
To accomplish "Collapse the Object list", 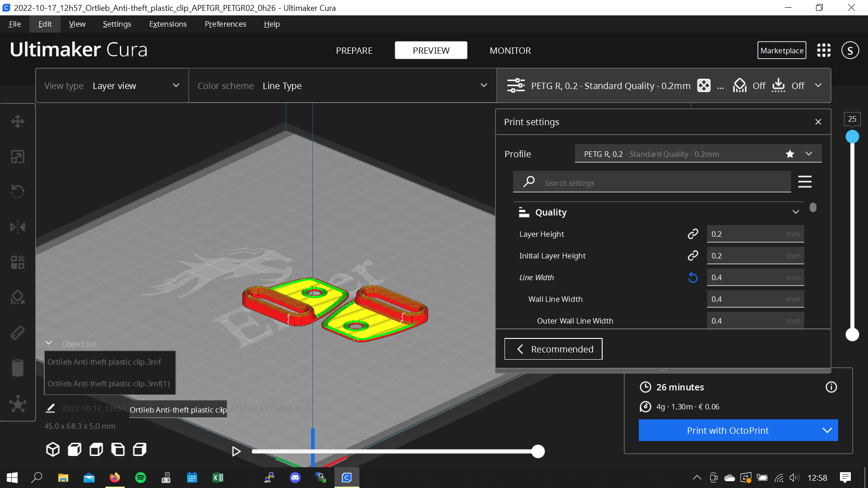I will (49, 343).
